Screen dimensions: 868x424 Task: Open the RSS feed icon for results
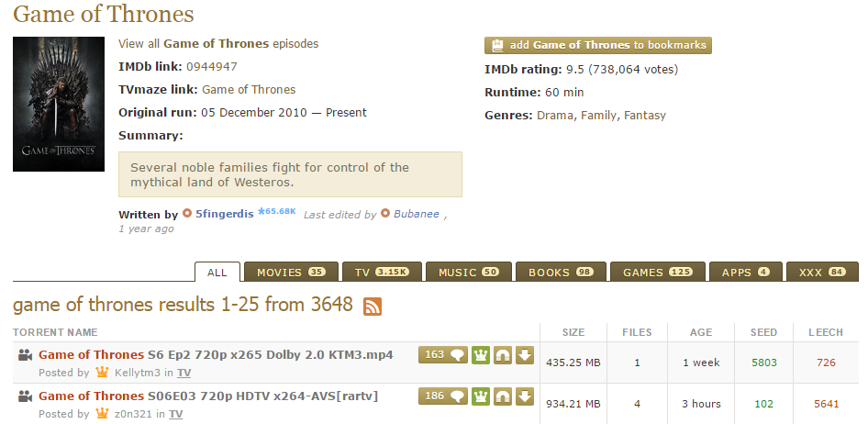pyautogui.click(x=373, y=307)
